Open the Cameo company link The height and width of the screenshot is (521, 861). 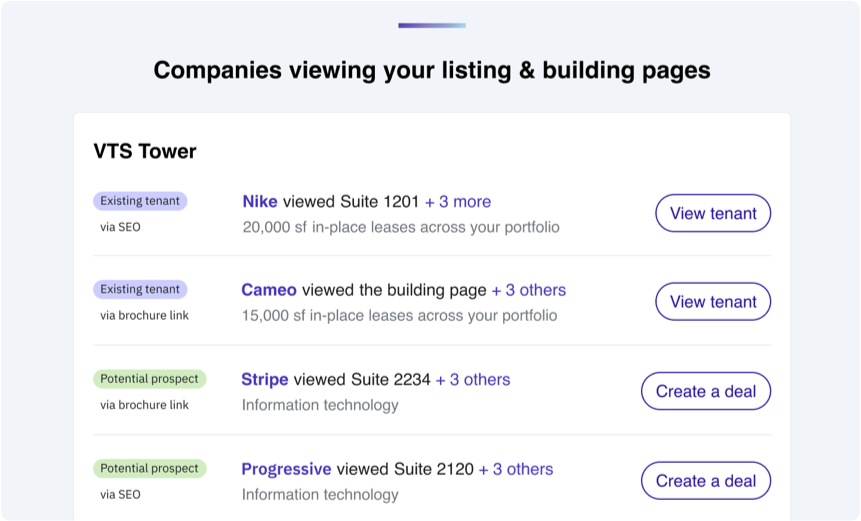tap(269, 290)
